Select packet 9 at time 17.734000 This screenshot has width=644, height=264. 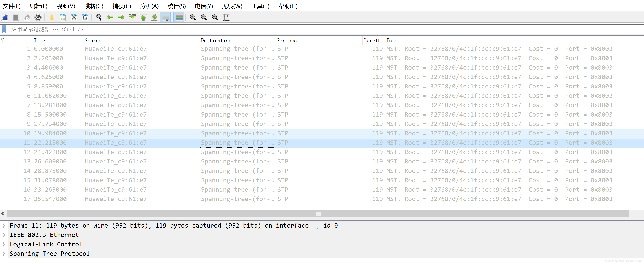pos(322,124)
